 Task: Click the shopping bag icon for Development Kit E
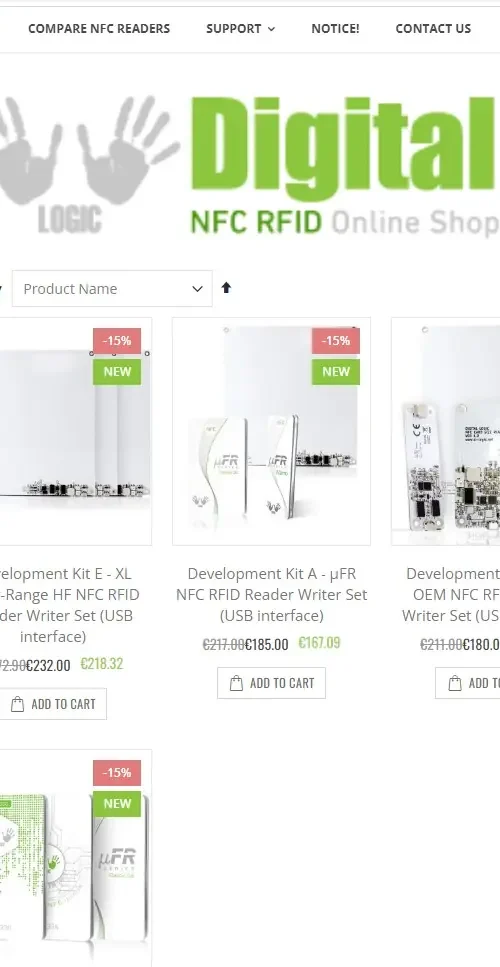pyautogui.click(x=18, y=704)
